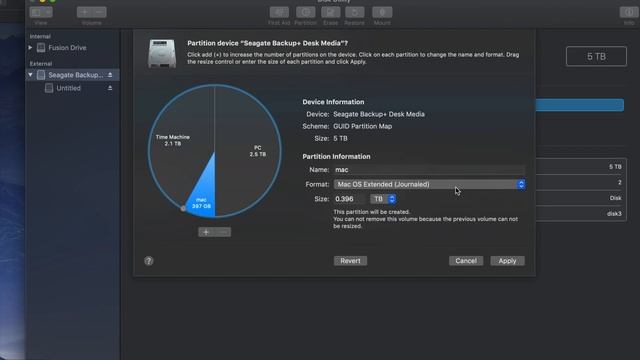Click the '5 TB' table cell

point(615,167)
